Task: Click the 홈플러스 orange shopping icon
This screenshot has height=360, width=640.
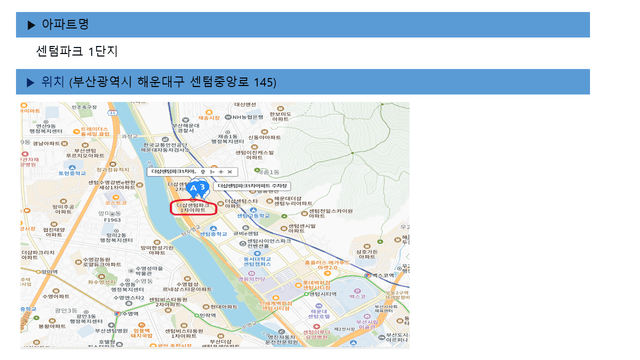Action: pyautogui.click(x=327, y=273)
